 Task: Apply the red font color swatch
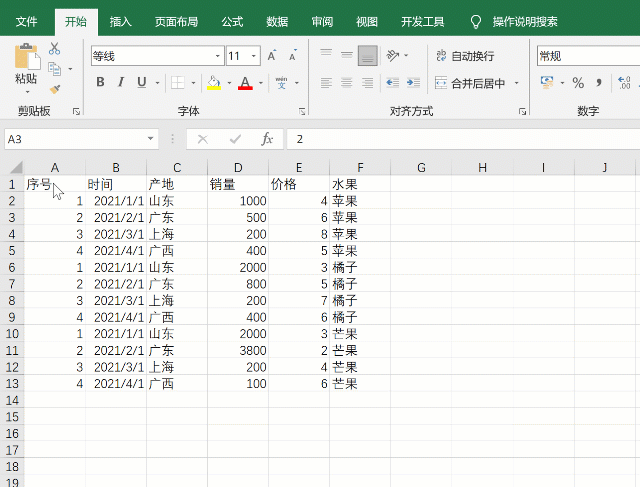tap(245, 83)
